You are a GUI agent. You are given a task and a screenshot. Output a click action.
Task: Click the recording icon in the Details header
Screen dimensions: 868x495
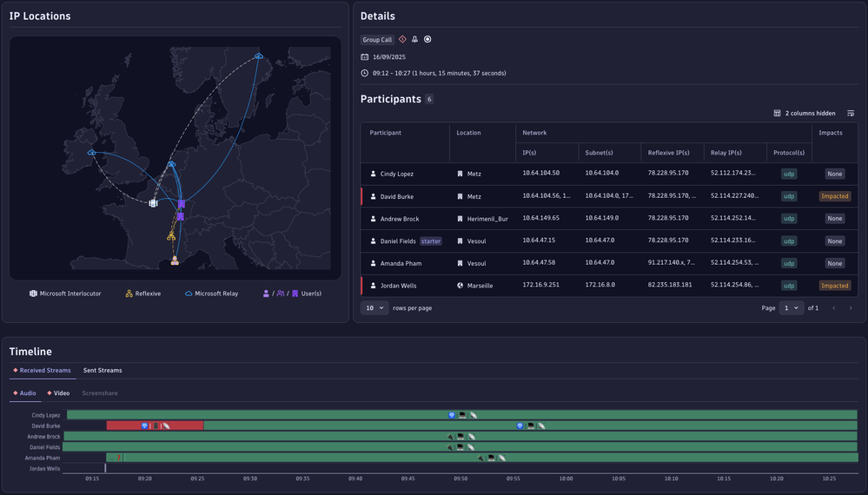click(x=427, y=40)
